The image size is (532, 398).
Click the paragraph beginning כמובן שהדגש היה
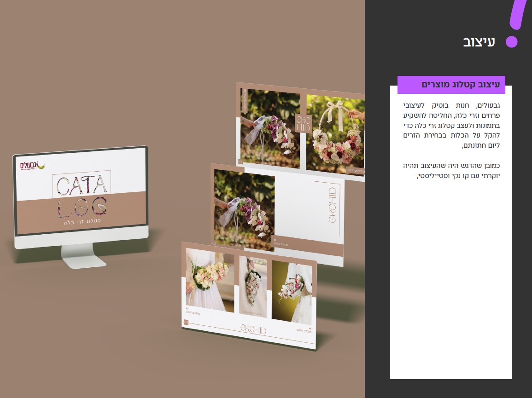click(x=451, y=171)
